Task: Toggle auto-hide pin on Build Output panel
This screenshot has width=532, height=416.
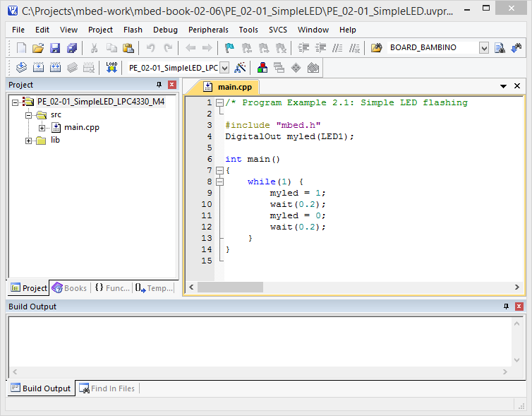Action: pyautogui.click(x=506, y=307)
